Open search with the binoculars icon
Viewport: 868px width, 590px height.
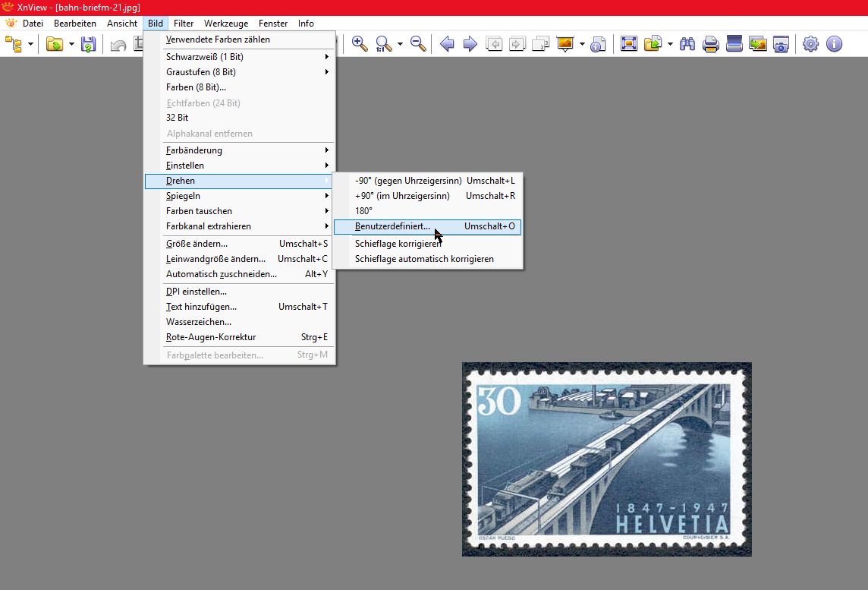pyautogui.click(x=687, y=44)
